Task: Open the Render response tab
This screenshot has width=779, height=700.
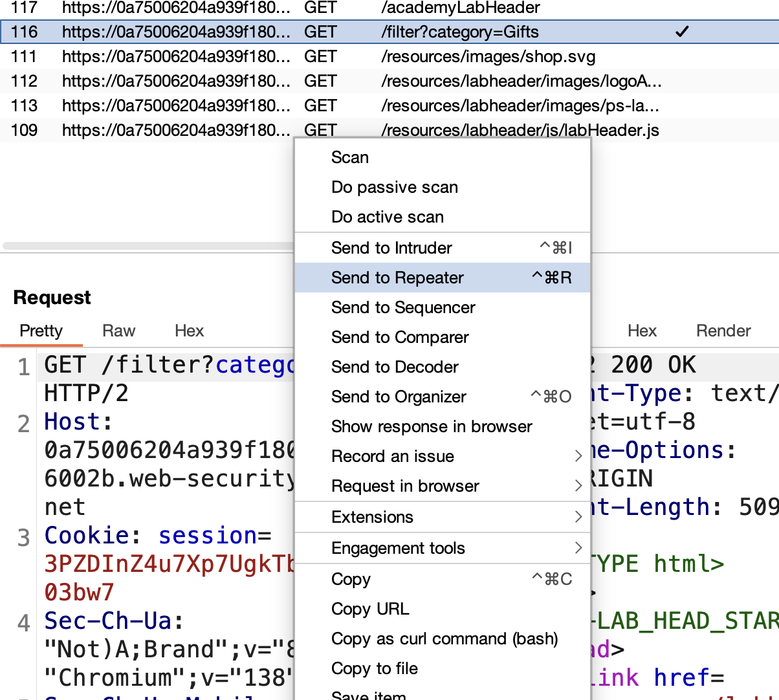Action: pyautogui.click(x=723, y=331)
